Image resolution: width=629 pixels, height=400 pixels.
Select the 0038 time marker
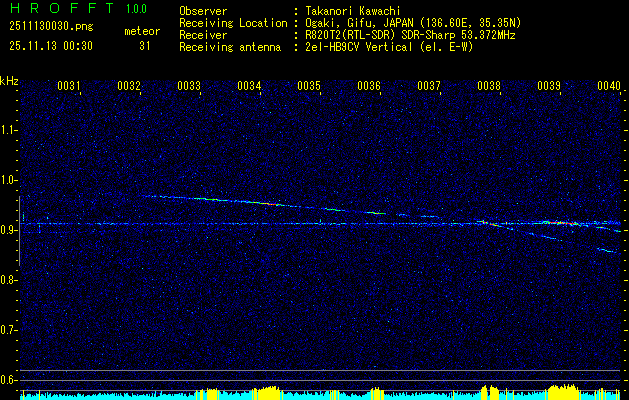coord(489,86)
